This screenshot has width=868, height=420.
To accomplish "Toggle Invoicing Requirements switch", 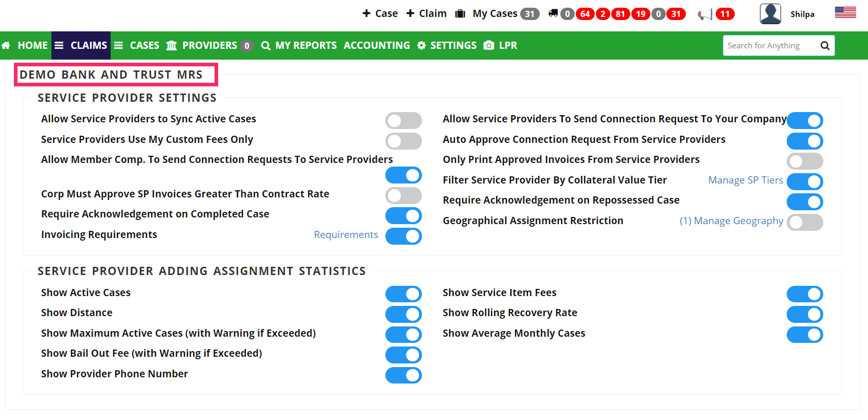I will [x=403, y=236].
